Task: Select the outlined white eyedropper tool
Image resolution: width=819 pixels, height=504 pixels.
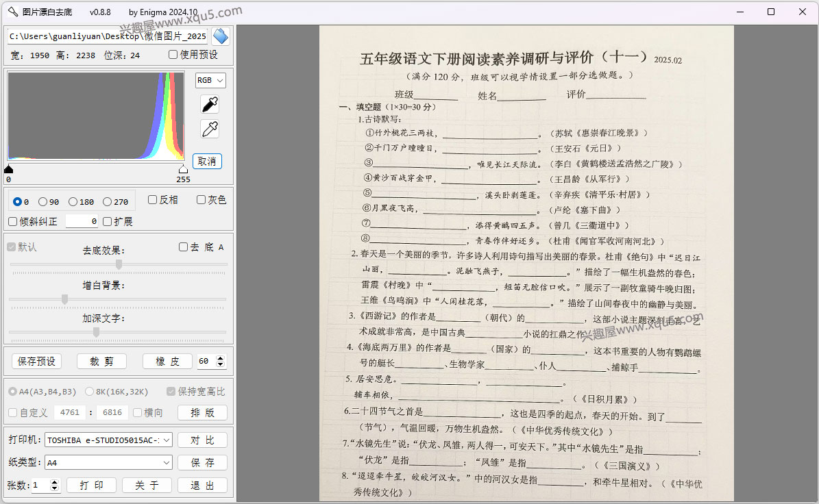Action: click(x=210, y=129)
